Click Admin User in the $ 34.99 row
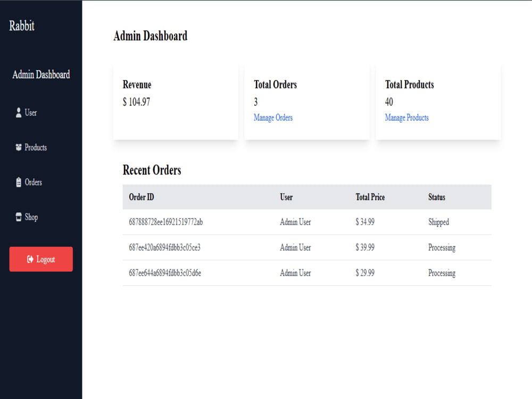 (x=295, y=222)
